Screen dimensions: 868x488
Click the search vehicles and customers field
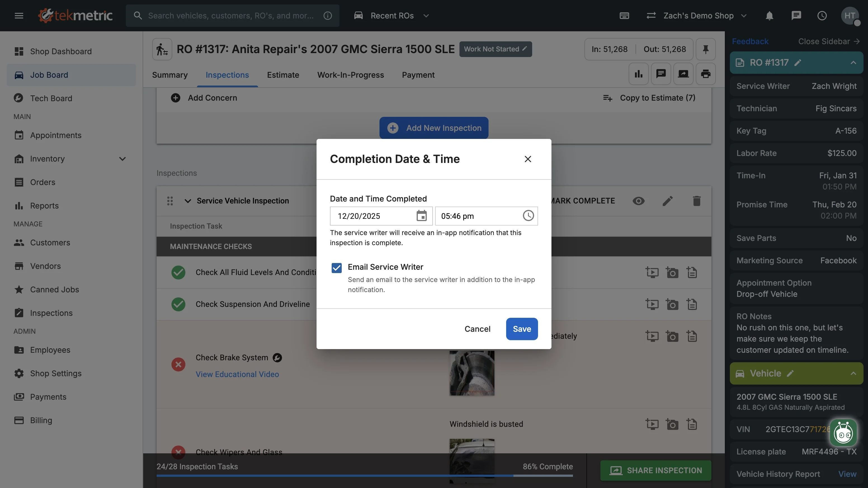click(231, 16)
